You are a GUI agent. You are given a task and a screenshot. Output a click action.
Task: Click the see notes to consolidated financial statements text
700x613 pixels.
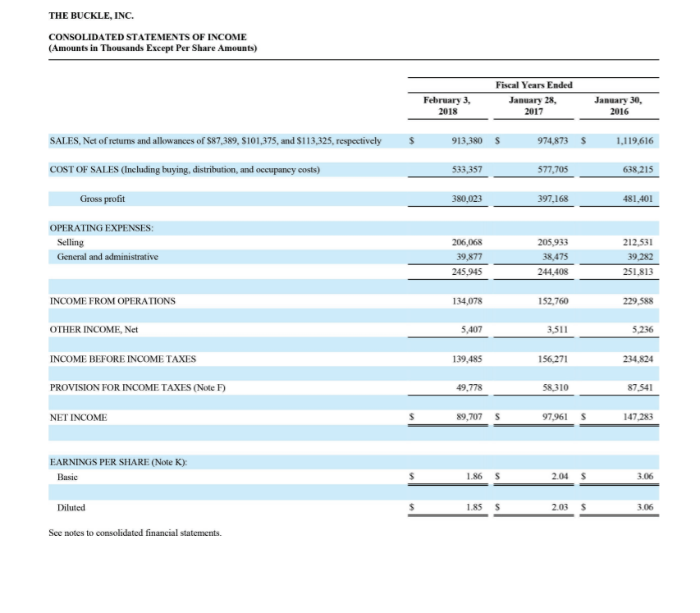click(135, 532)
